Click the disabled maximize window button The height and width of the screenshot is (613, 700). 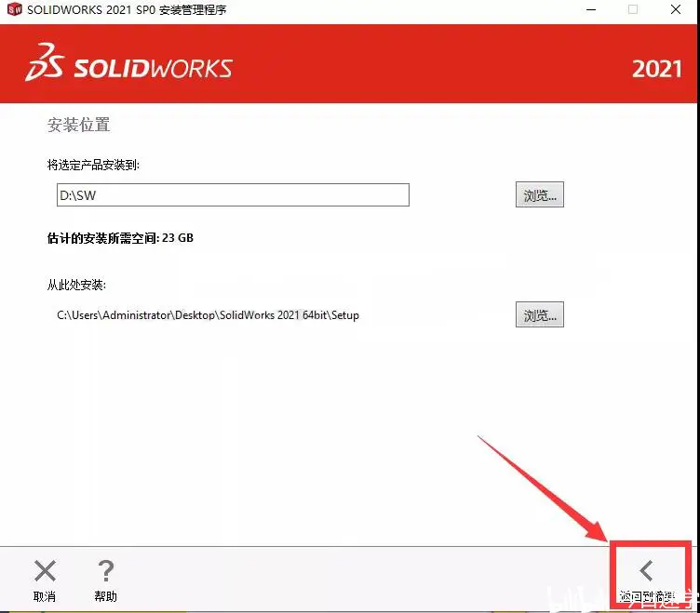click(633, 9)
